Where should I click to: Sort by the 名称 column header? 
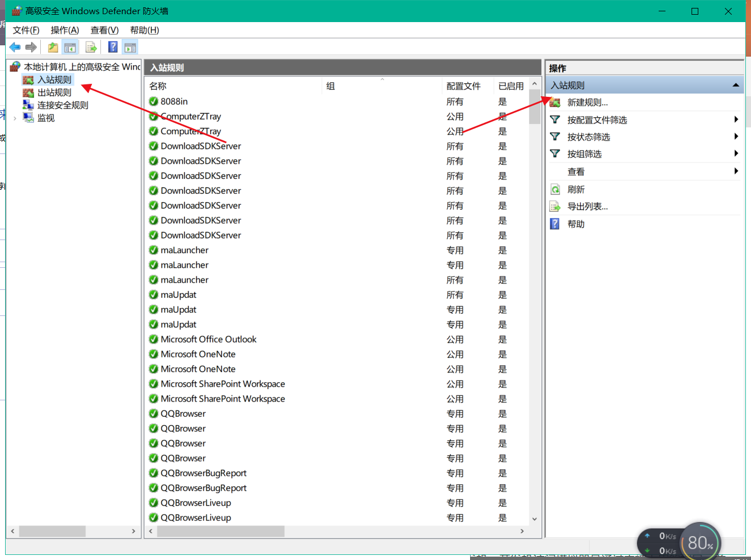point(233,86)
